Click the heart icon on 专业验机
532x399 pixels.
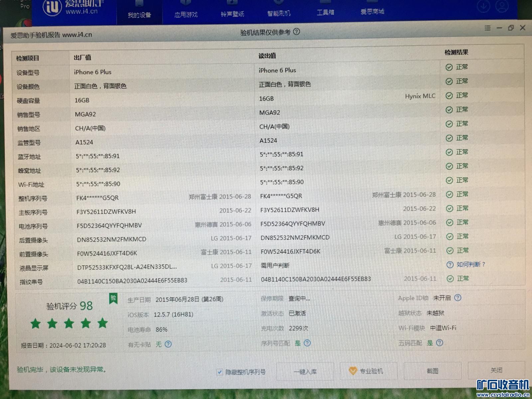(353, 371)
